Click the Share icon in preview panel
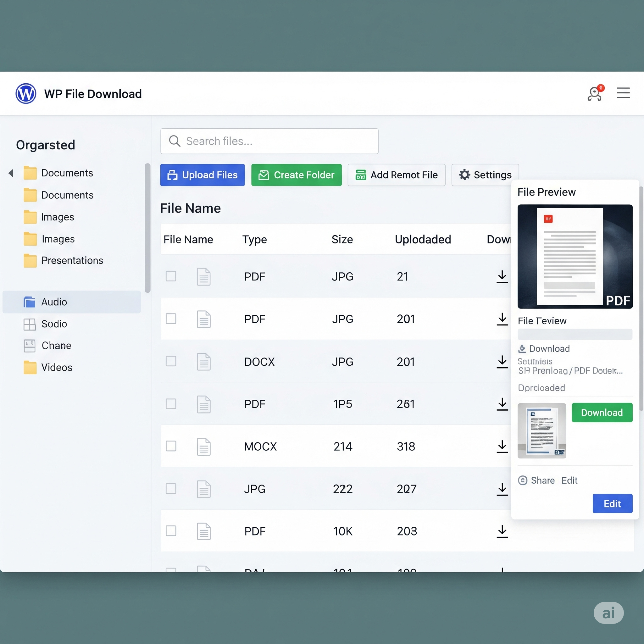The image size is (644, 644). coord(523,480)
